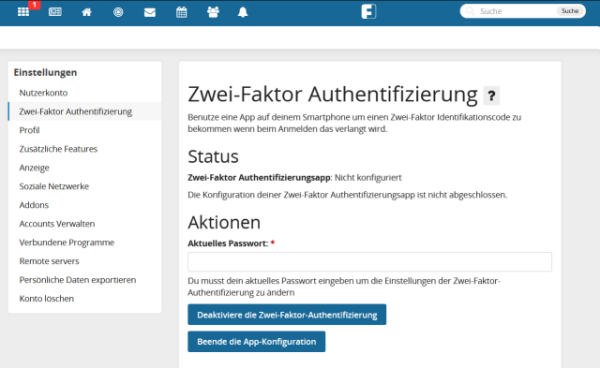Open the apps grid menu icon
The width and height of the screenshot is (600, 368).
tap(23, 12)
